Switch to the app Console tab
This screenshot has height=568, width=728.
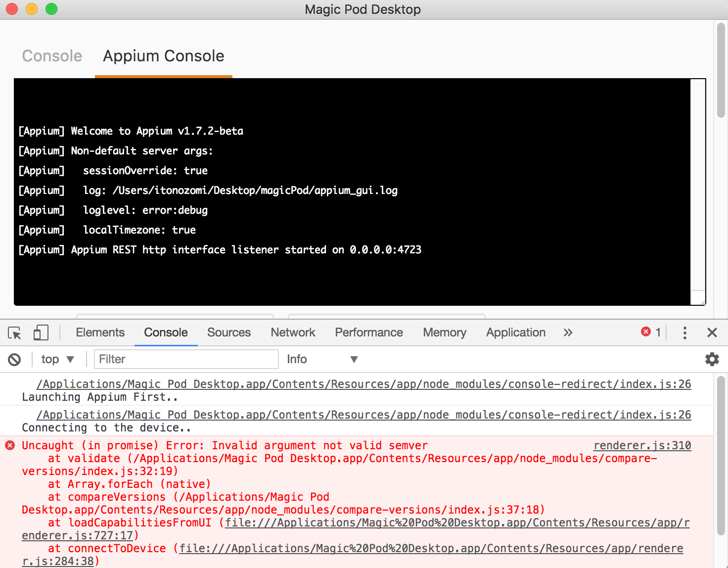coord(52,56)
